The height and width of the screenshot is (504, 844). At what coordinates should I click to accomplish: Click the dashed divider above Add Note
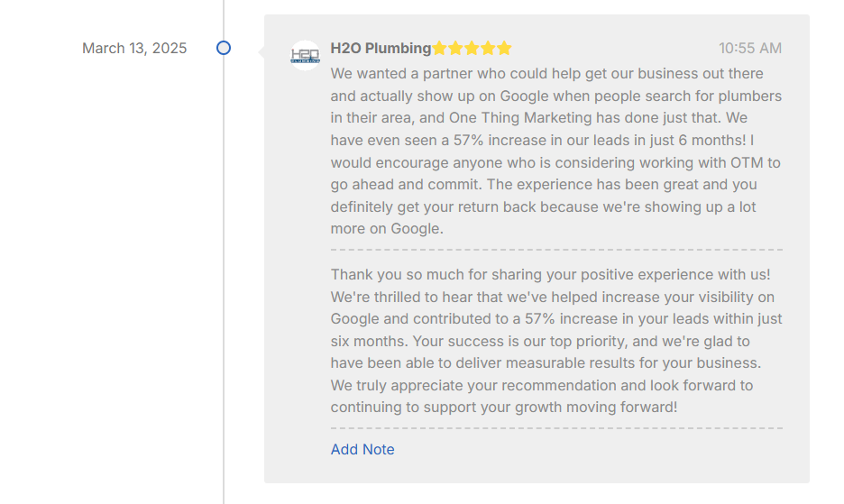556,428
